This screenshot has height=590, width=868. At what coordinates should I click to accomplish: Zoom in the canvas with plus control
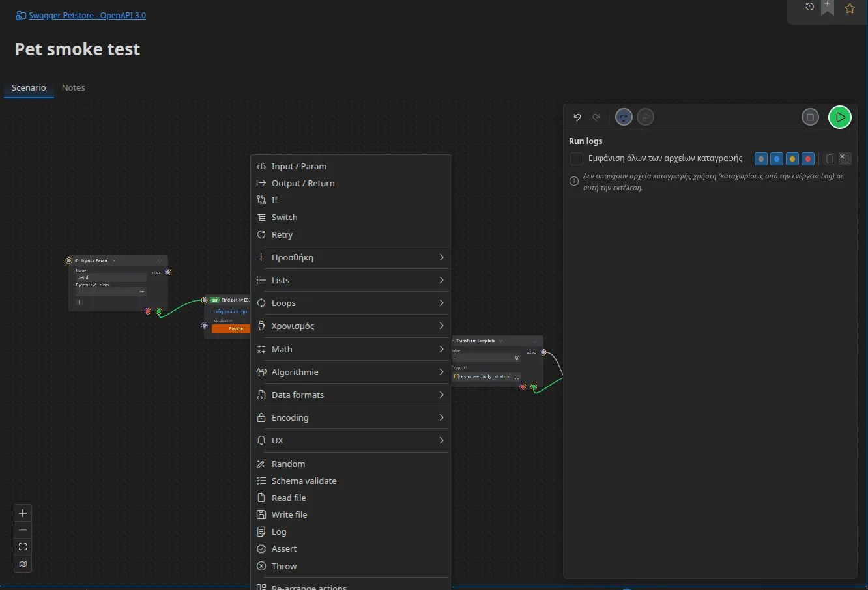pos(23,513)
